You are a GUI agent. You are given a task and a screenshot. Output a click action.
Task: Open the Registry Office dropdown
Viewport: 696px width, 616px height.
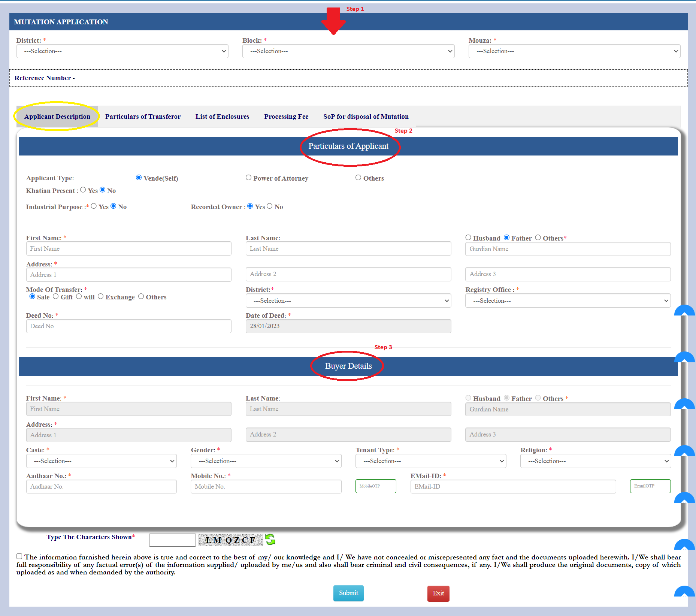pos(568,301)
